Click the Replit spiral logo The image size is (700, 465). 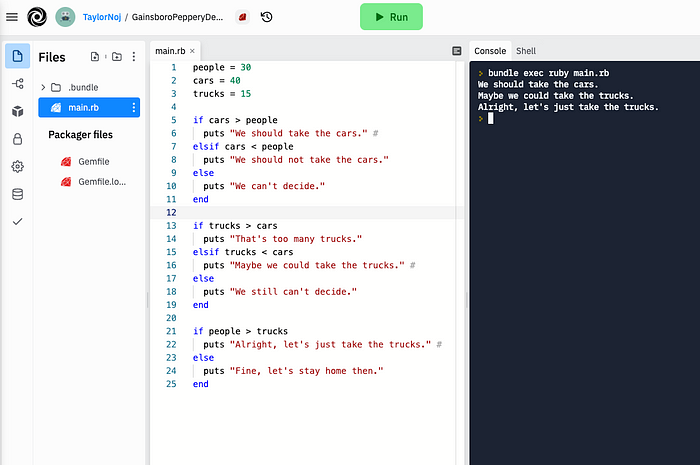37,17
